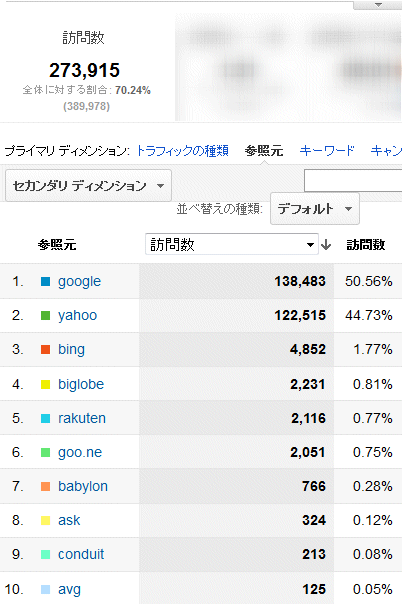The height and width of the screenshot is (604, 402).
Task: Click the light blue swatch beside avg
Action: point(45,589)
